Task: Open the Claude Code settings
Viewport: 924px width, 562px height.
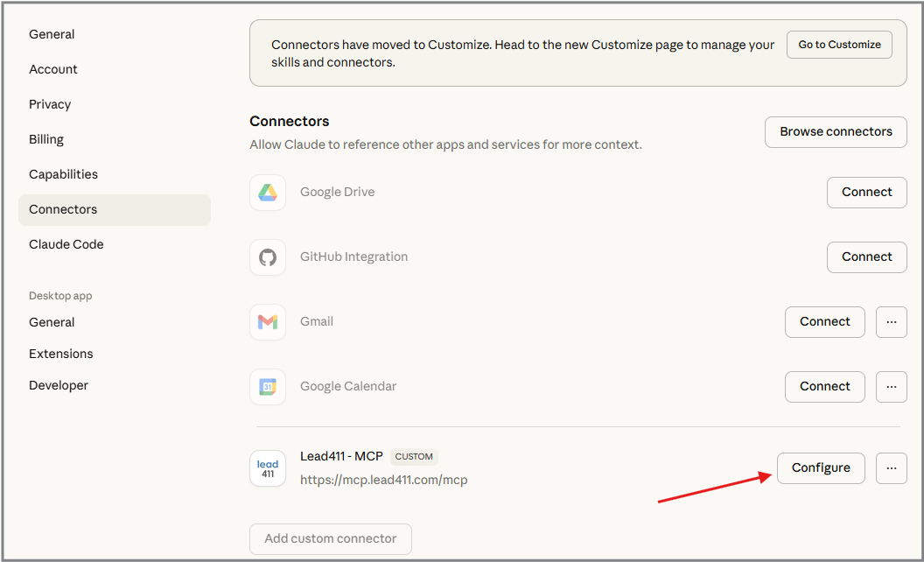Action: coord(66,244)
